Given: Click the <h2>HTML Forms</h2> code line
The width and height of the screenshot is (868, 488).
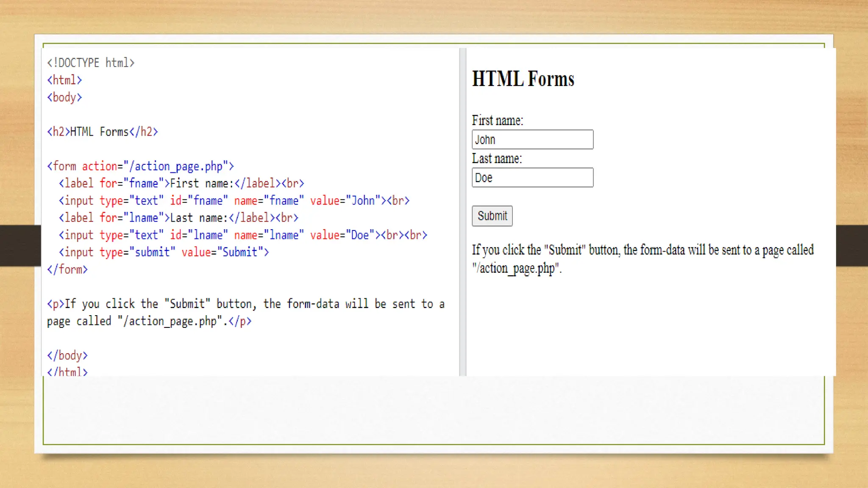Looking at the screenshot, I should [x=102, y=132].
